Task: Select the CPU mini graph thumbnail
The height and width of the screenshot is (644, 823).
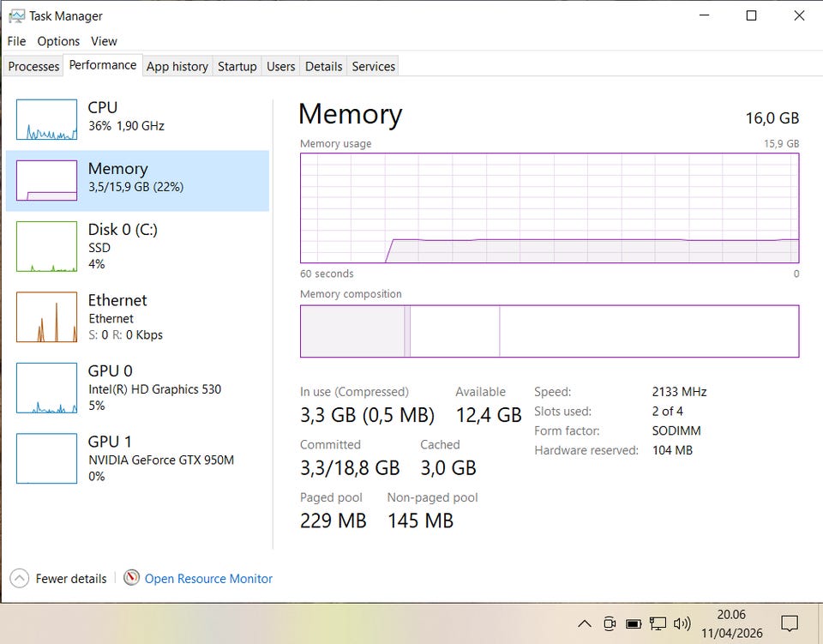Action: [46, 120]
